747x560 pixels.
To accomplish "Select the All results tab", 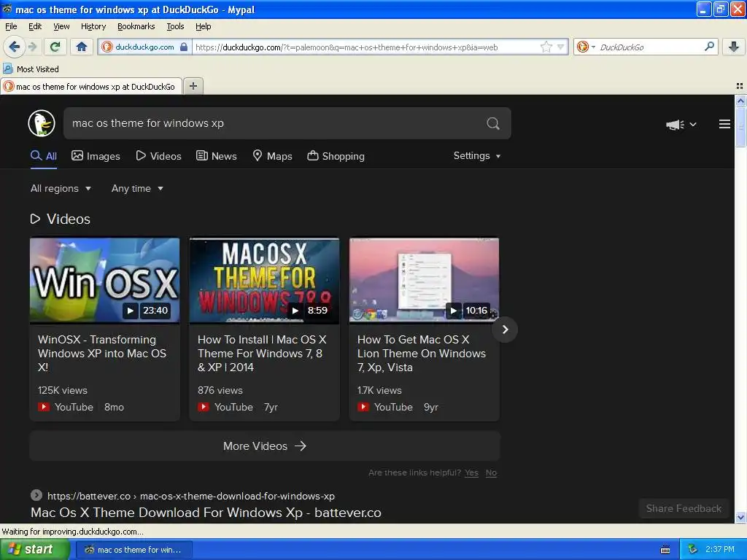I will [x=44, y=156].
